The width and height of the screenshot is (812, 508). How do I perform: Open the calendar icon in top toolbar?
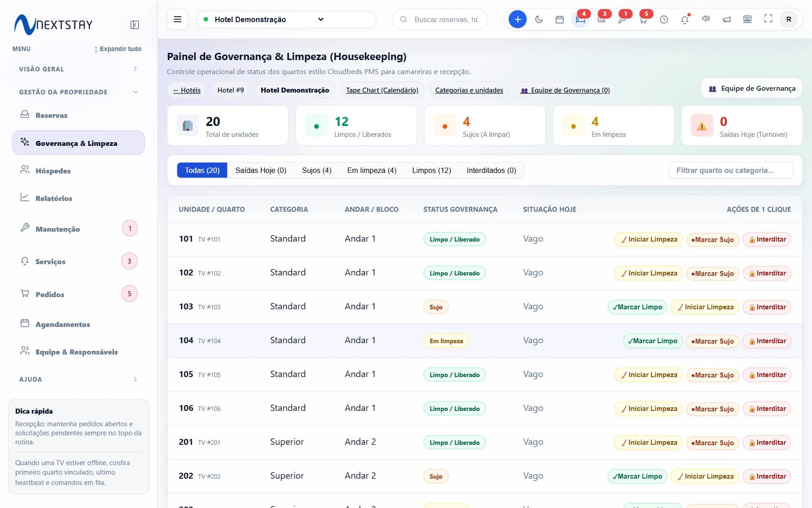(x=559, y=19)
